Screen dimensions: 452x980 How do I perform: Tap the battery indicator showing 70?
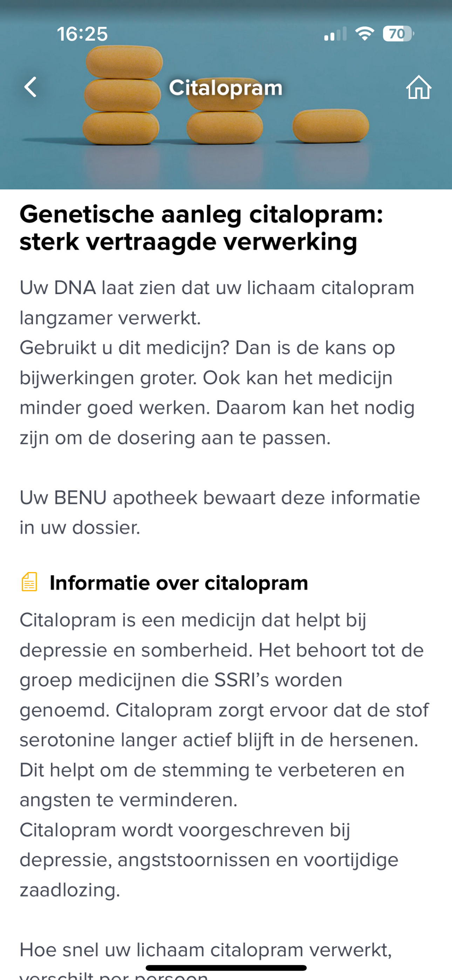[x=398, y=34]
